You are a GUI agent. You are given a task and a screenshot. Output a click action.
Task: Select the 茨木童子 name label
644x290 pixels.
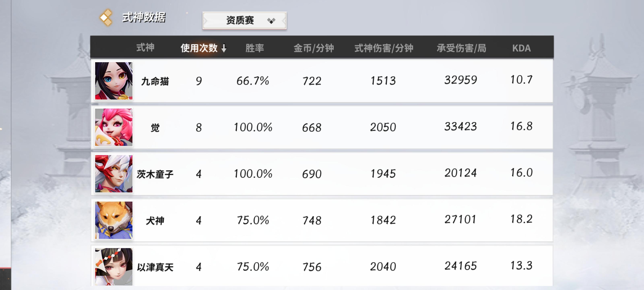coord(155,174)
